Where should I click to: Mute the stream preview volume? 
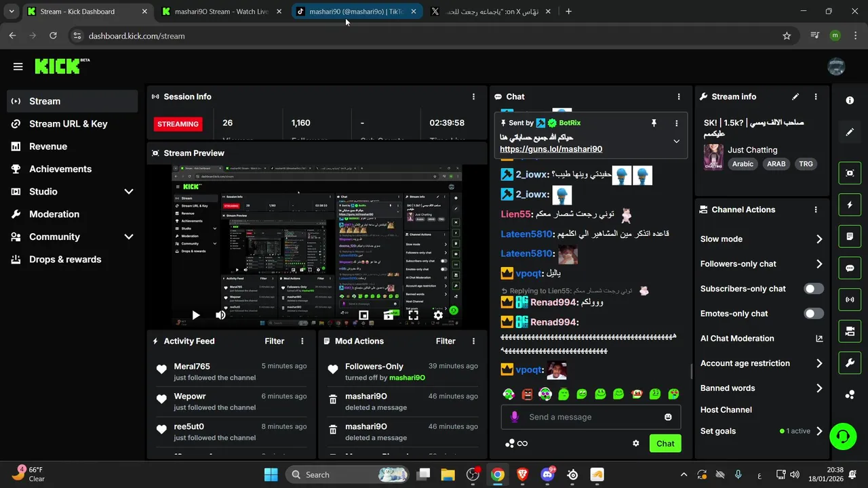tap(220, 315)
